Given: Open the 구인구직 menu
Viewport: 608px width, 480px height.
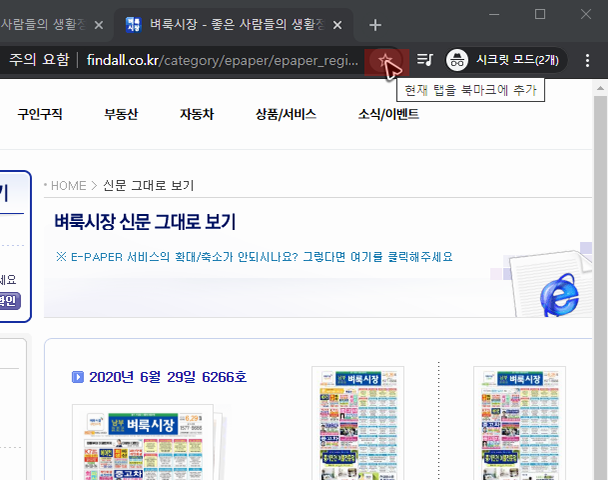Looking at the screenshot, I should pos(40,114).
